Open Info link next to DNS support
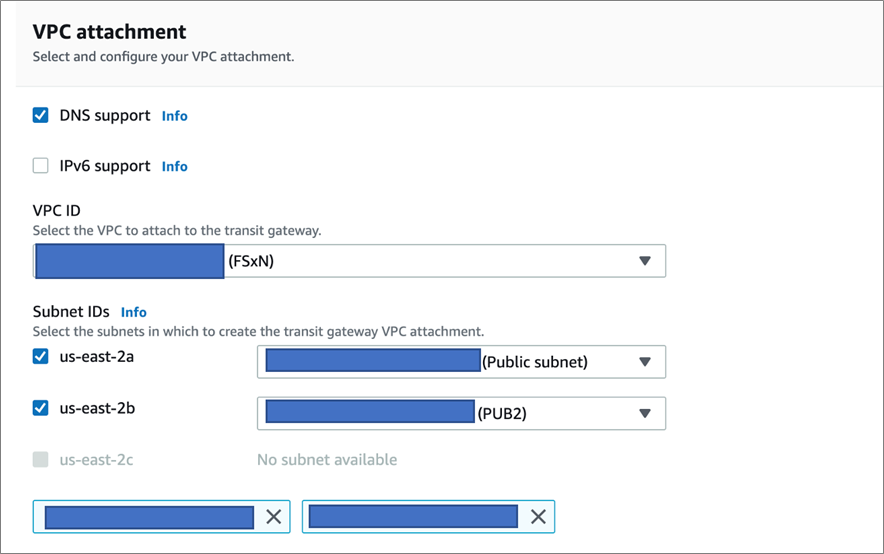 click(x=175, y=116)
